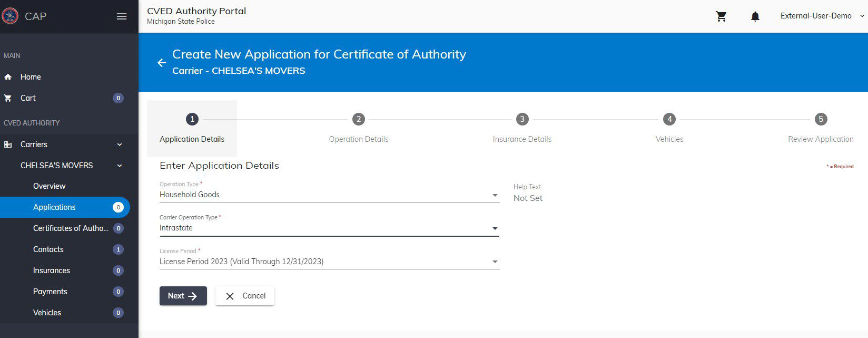Switch to Insurance Details step label
The height and width of the screenshot is (338, 868).
pyautogui.click(x=522, y=139)
